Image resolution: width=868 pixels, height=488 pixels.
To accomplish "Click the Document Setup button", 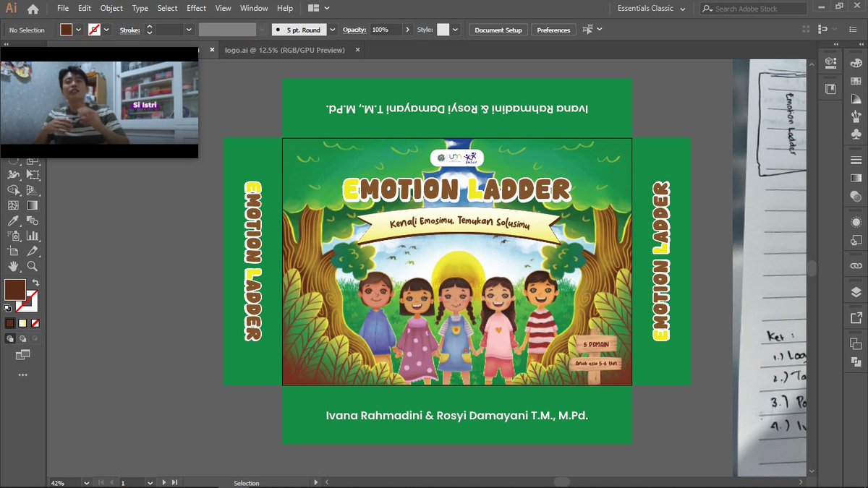I will click(498, 30).
